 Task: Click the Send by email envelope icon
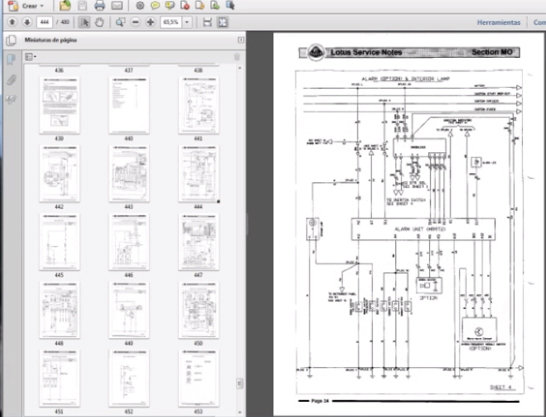pos(117,6)
